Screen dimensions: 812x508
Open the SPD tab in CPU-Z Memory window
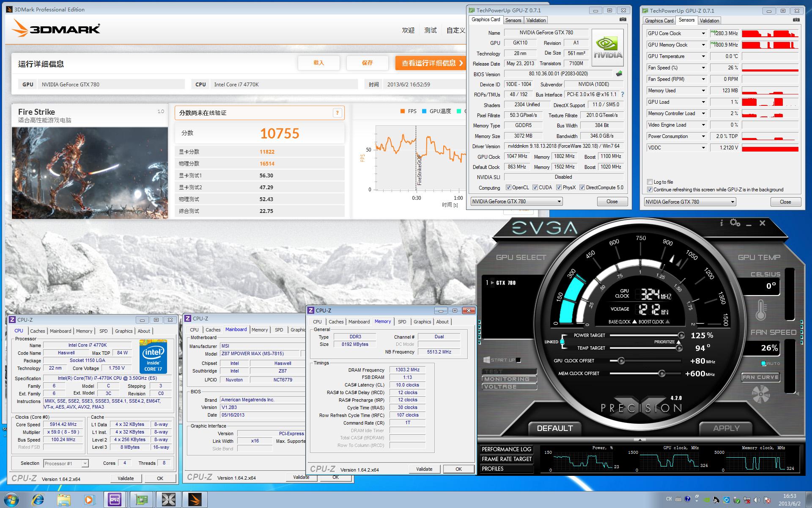(x=402, y=322)
